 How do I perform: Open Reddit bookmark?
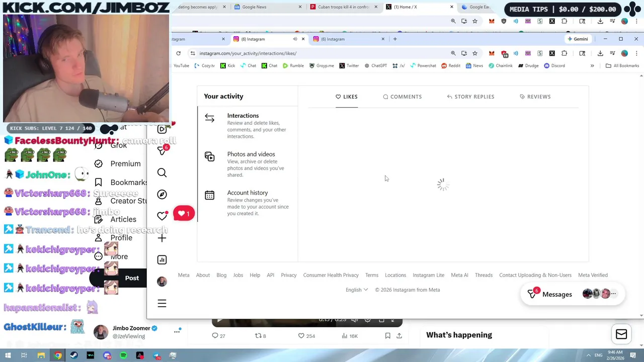click(x=451, y=66)
